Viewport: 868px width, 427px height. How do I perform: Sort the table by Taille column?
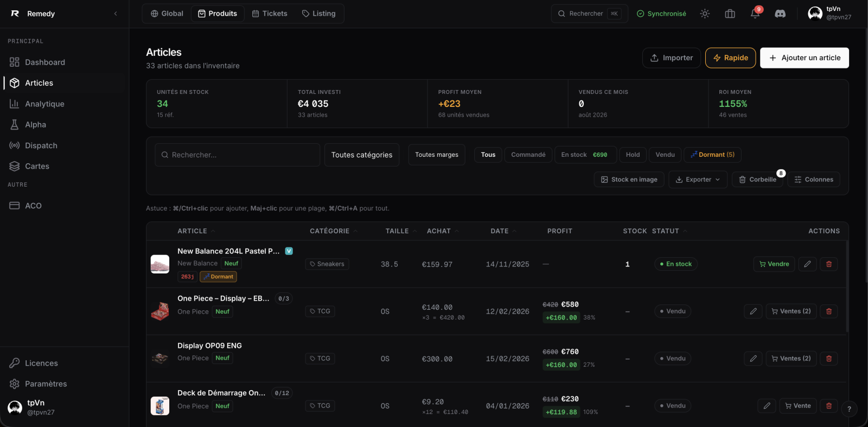click(401, 231)
